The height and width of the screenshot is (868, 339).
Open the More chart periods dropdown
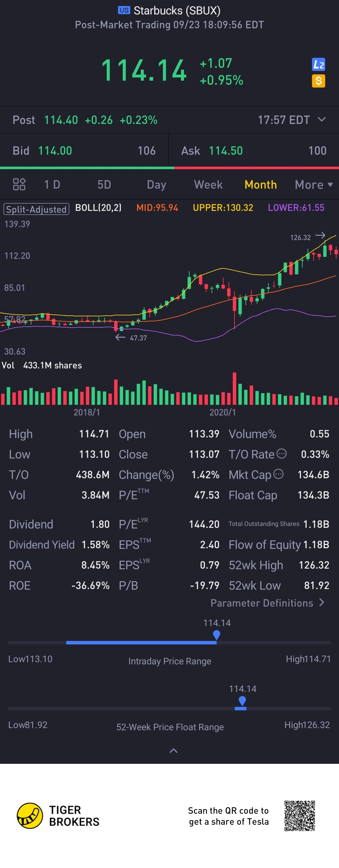[x=313, y=185]
